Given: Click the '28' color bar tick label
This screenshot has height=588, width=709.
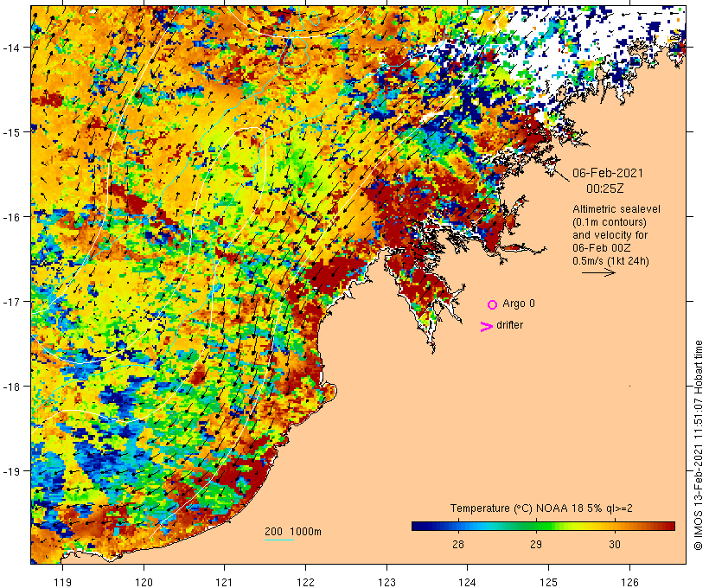Looking at the screenshot, I should click(458, 545).
